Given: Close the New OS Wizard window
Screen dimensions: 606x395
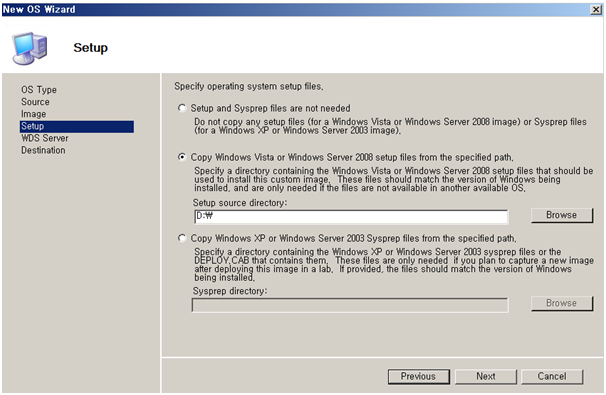Looking at the screenshot, I should 596,10.
